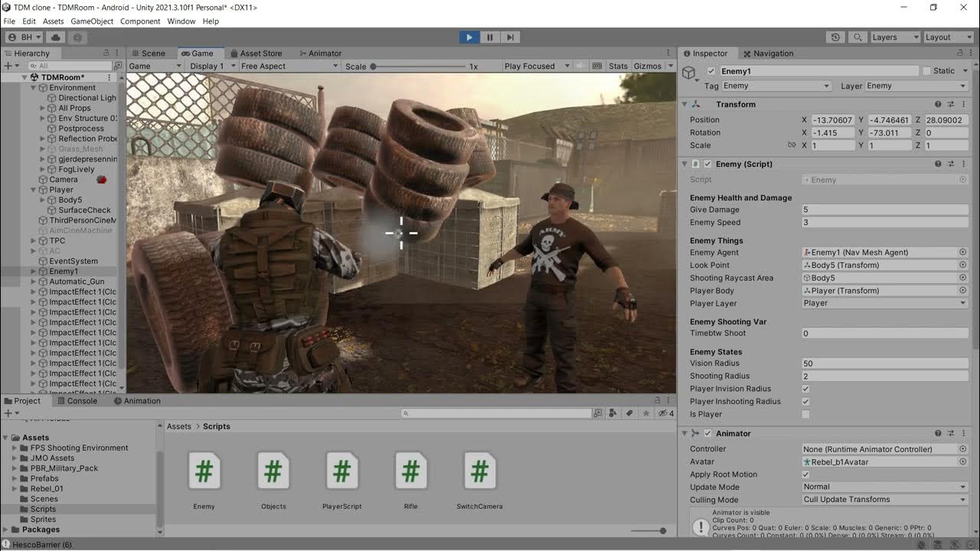Select the Automatic_Gun object in Hierarchy
Image resolution: width=980 pixels, height=551 pixels.
pyautogui.click(x=77, y=282)
